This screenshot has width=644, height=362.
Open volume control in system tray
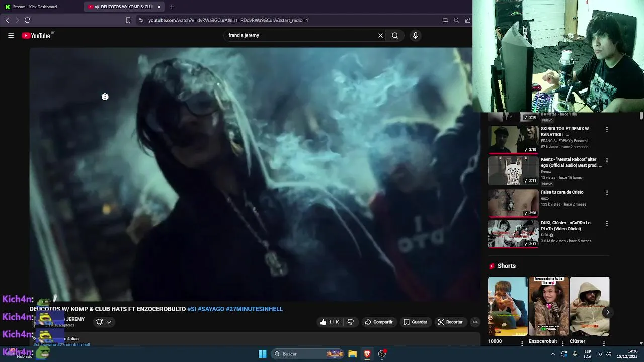click(608, 354)
